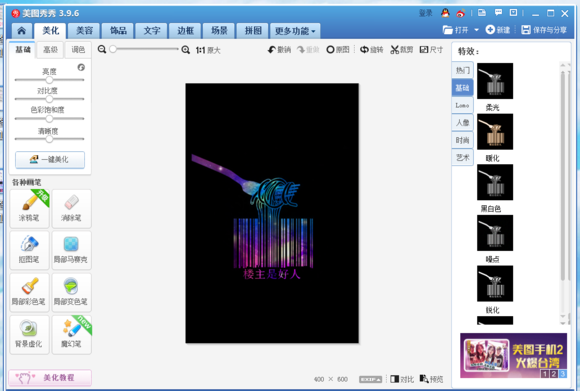Click 撤销 undo in the toolbar
Image resolution: width=580 pixels, height=391 pixels.
tap(279, 50)
